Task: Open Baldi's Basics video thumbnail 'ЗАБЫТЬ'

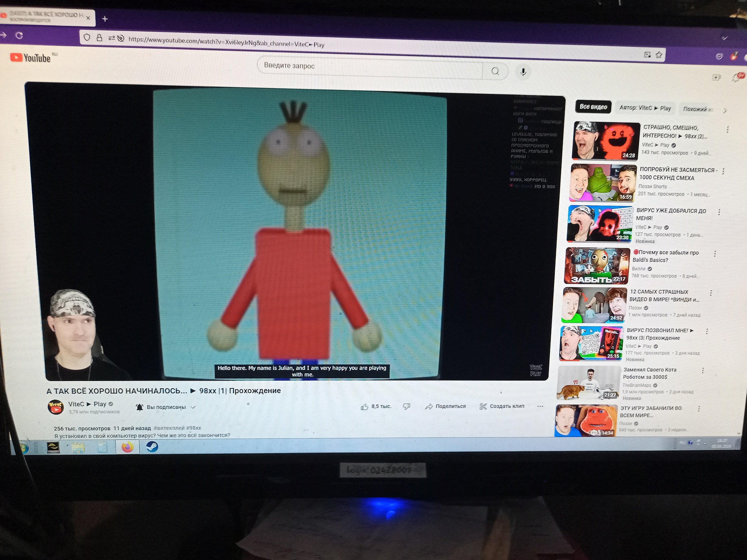Action: tap(596, 266)
